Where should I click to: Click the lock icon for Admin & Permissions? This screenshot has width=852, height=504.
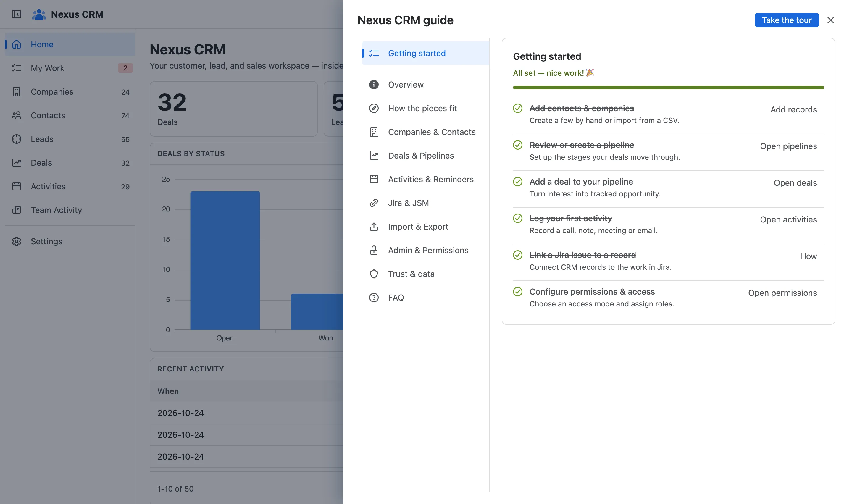(374, 250)
